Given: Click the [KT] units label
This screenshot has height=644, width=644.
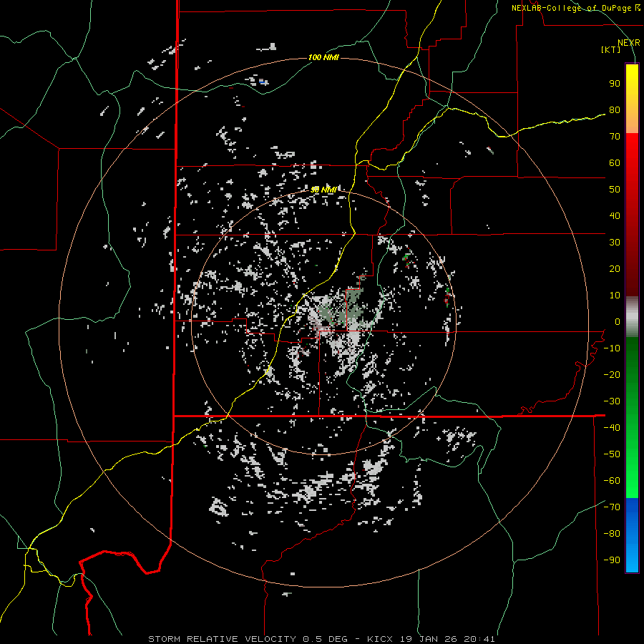Looking at the screenshot, I should (x=611, y=49).
